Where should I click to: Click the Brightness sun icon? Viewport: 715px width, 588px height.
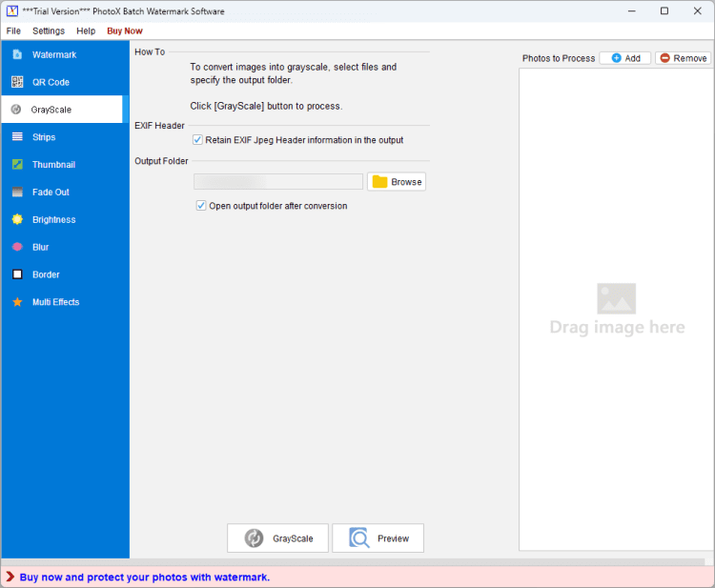pyautogui.click(x=17, y=219)
